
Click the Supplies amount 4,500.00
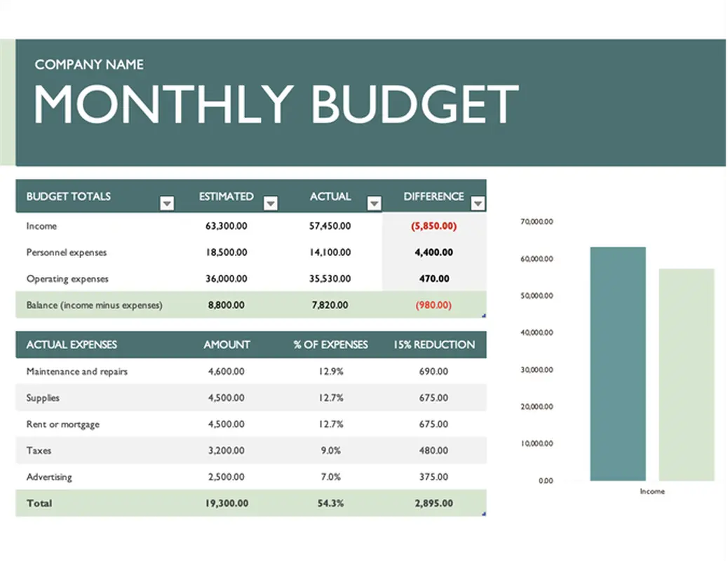click(226, 398)
